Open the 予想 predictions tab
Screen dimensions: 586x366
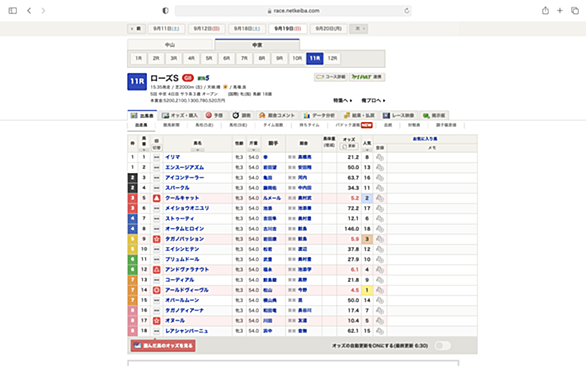coord(215,116)
